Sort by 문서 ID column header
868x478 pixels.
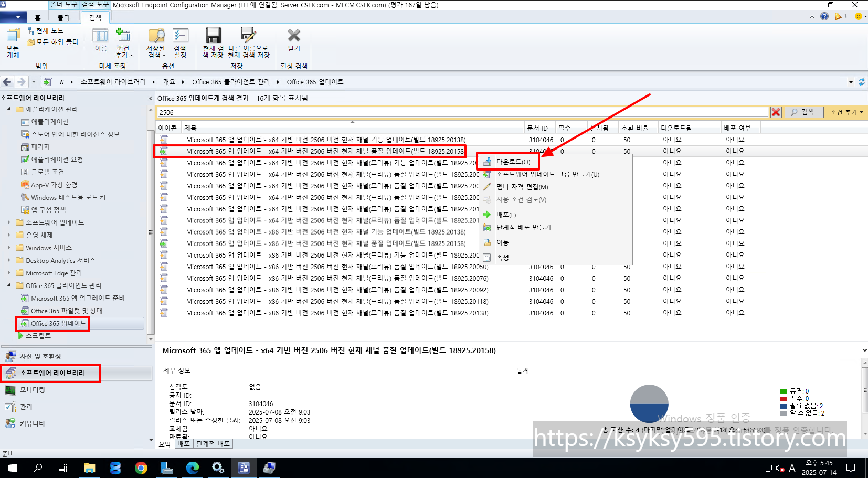pyautogui.click(x=540, y=128)
